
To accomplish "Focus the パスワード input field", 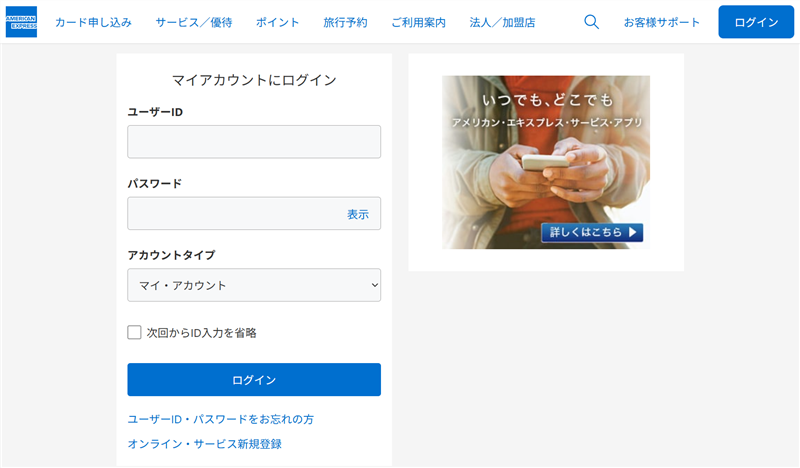I will click(254, 213).
